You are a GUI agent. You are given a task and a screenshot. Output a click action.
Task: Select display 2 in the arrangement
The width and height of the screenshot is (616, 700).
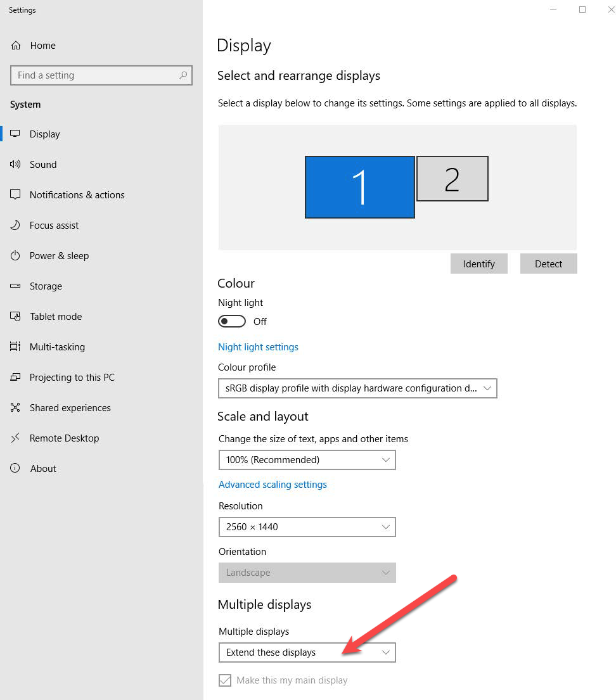click(x=452, y=179)
